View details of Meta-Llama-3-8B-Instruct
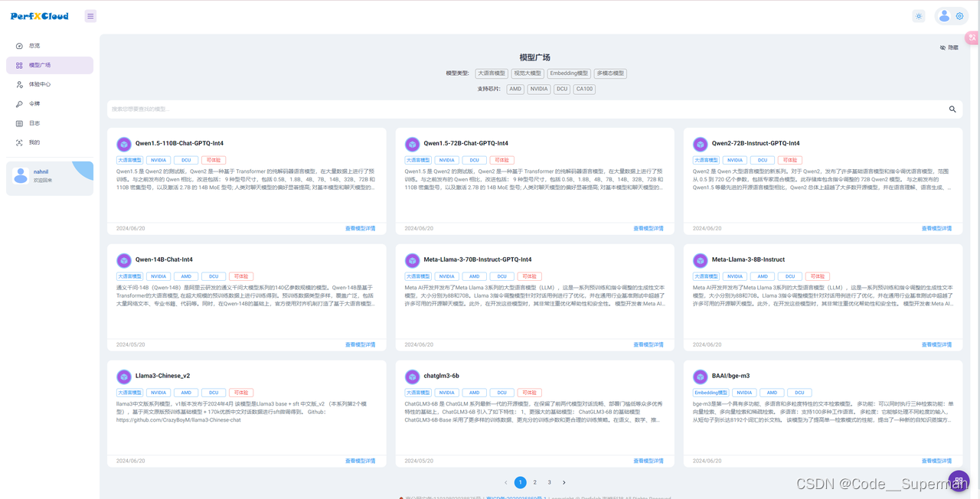 [x=936, y=344]
